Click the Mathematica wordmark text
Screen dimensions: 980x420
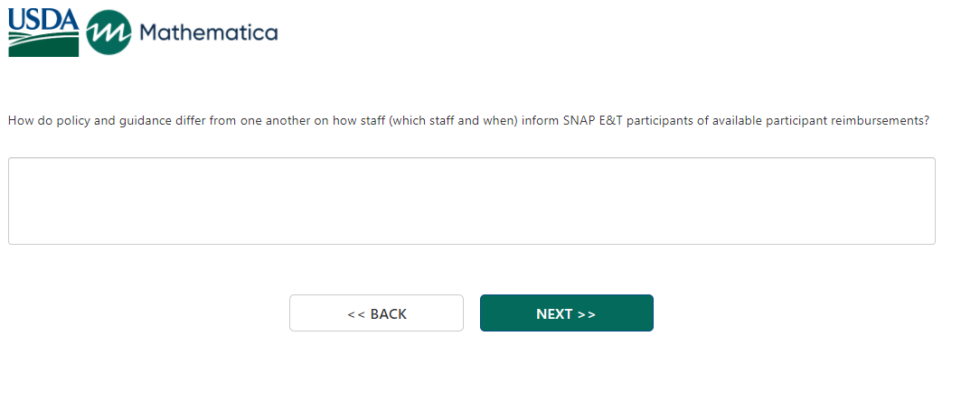coord(209,33)
